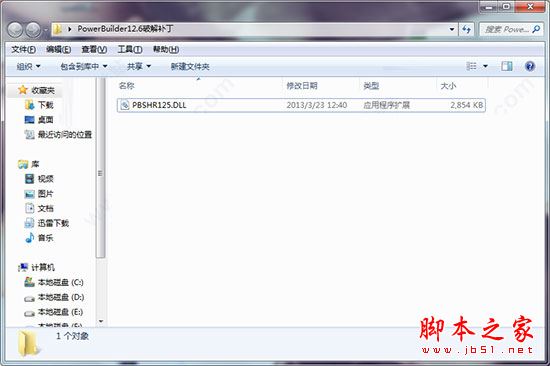The height and width of the screenshot is (366, 550).
Task: Click the Local Disk (C:) drive icon
Action: click(x=29, y=282)
